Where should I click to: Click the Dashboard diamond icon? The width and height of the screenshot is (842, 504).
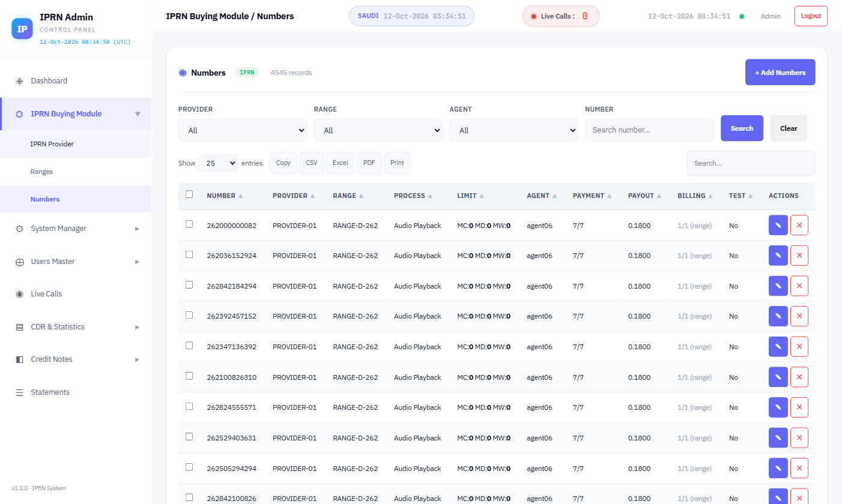tap(19, 81)
